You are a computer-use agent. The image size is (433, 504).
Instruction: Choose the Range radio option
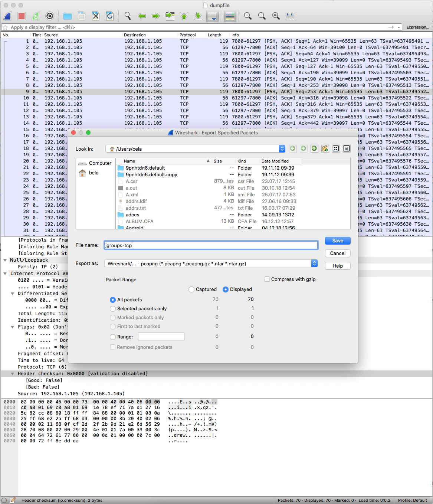pyautogui.click(x=113, y=337)
